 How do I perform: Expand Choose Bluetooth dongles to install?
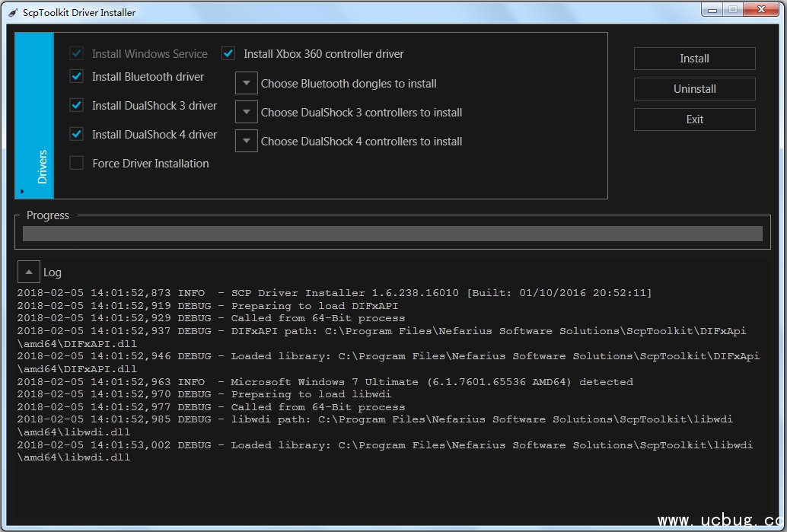[x=247, y=83]
